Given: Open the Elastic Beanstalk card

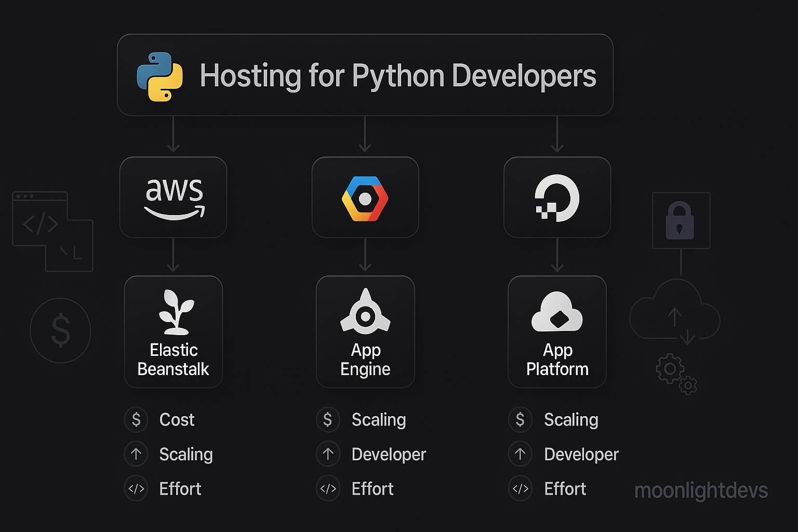Looking at the screenshot, I should (x=174, y=331).
